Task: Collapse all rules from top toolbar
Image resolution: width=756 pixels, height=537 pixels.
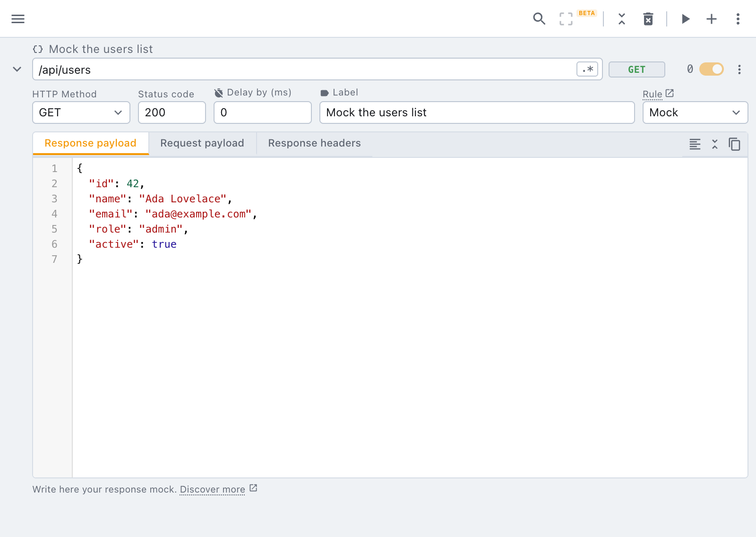Action: point(622,19)
